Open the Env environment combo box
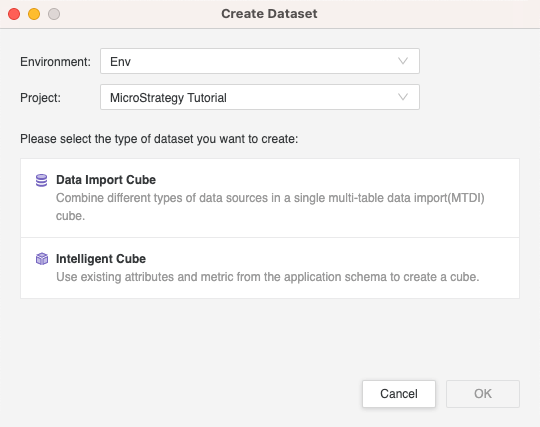 (260, 61)
